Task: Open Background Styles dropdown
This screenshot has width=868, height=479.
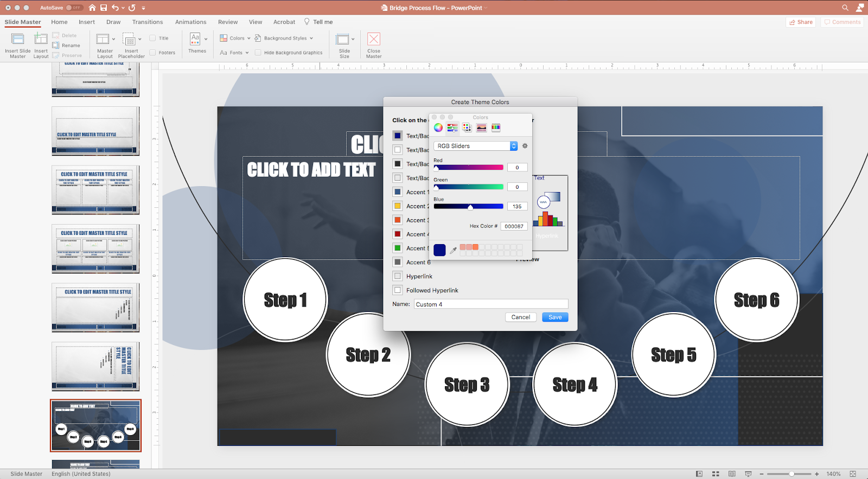Action: (x=284, y=38)
